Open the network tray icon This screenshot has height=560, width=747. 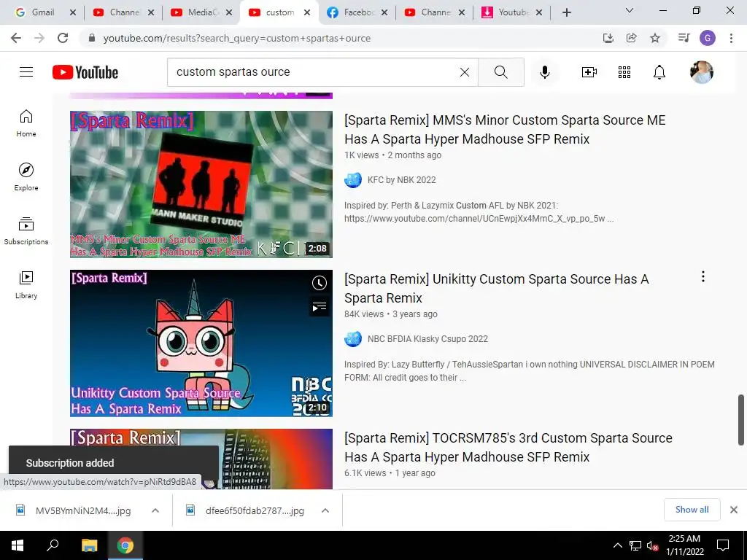point(635,545)
